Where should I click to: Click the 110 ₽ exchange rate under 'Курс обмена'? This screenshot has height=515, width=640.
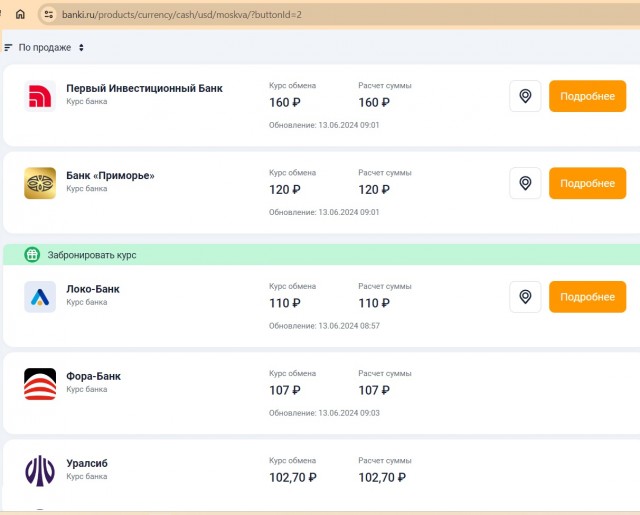pyautogui.click(x=285, y=303)
